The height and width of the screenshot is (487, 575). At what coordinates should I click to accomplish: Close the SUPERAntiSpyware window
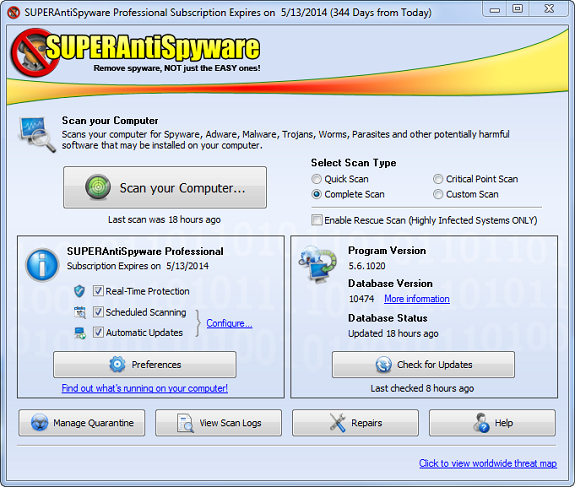[x=549, y=9]
